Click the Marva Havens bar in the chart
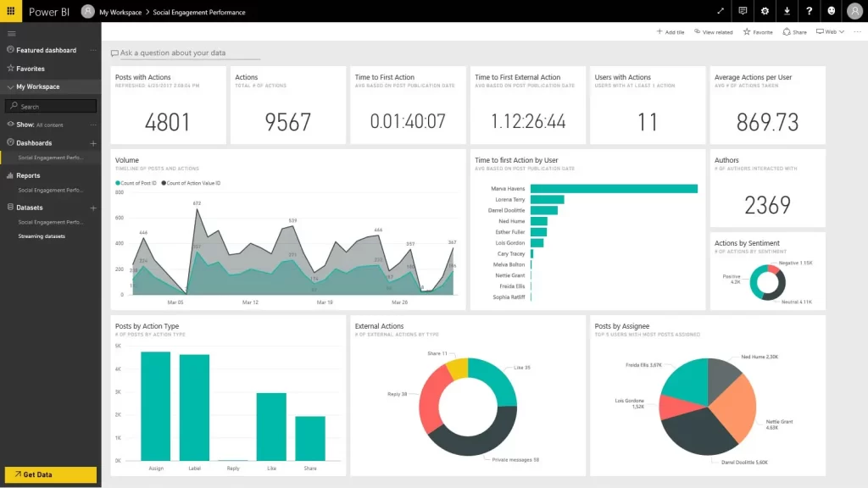This screenshot has height=488, width=868. [x=614, y=189]
